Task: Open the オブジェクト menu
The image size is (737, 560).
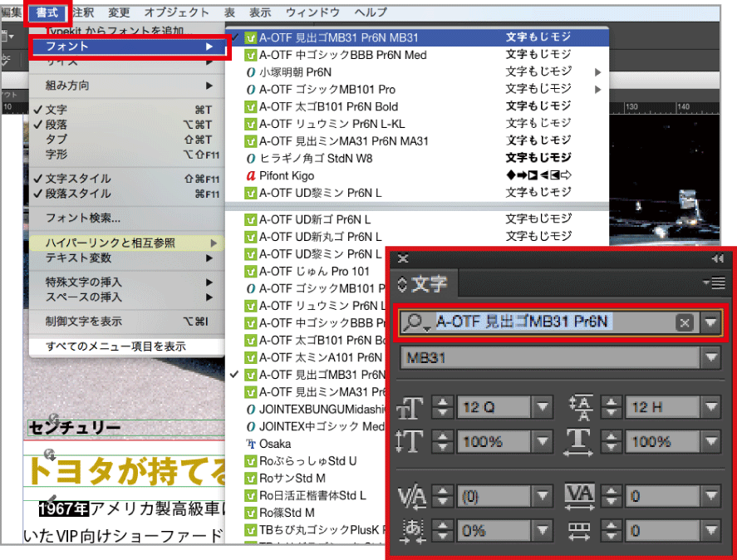Action: 176,12
